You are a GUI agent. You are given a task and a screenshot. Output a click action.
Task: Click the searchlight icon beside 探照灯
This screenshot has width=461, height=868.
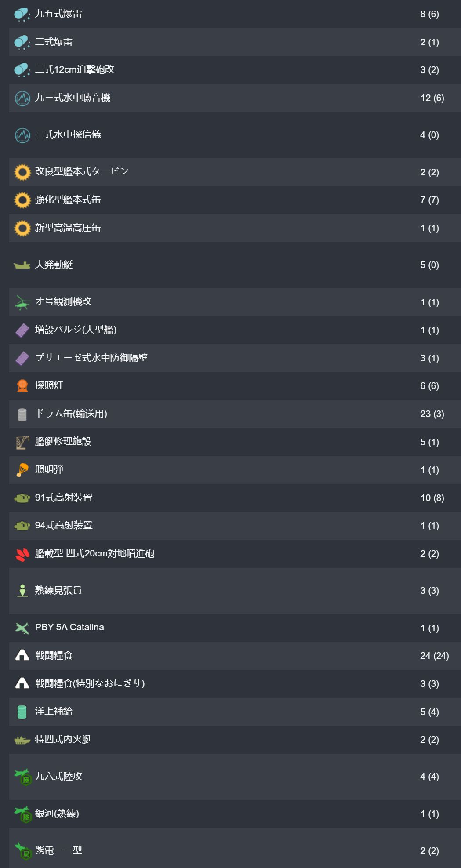click(22, 386)
